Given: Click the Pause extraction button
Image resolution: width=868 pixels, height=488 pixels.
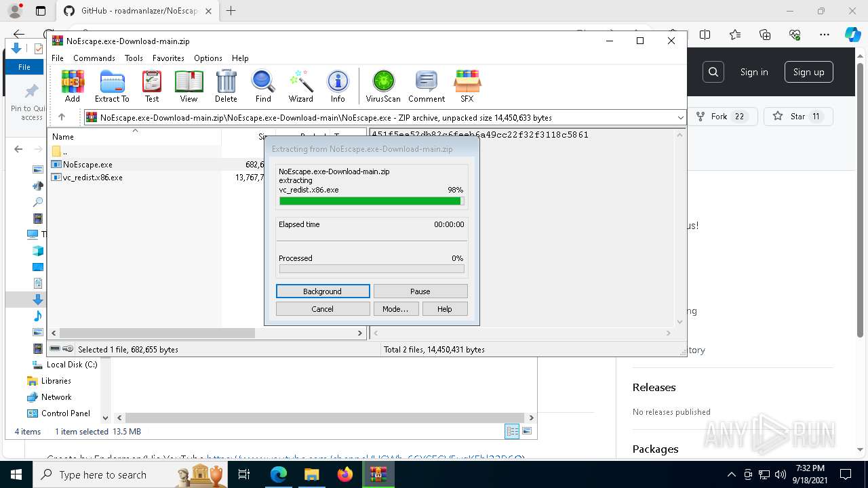Looking at the screenshot, I should point(420,291).
